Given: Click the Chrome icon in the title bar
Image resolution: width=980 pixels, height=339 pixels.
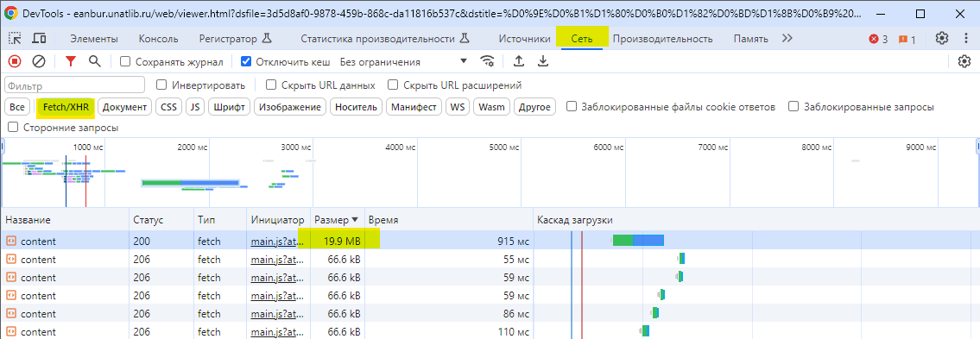Looking at the screenshot, I should click(10, 13).
